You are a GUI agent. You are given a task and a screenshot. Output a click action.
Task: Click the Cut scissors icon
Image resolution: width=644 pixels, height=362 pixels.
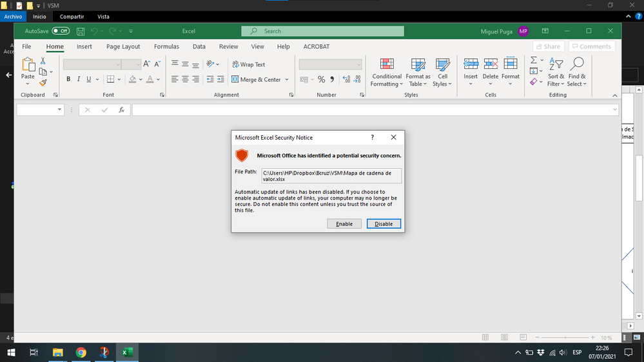[x=43, y=61]
